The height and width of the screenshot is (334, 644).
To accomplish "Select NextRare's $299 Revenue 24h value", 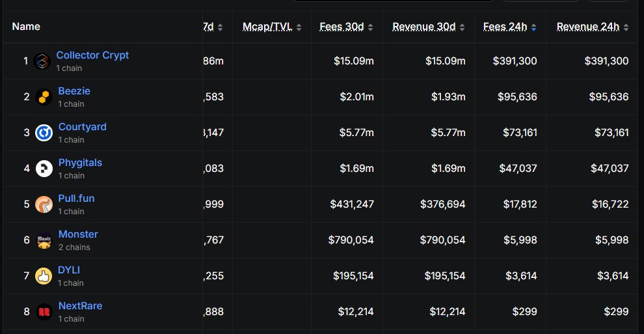I will 616,311.
